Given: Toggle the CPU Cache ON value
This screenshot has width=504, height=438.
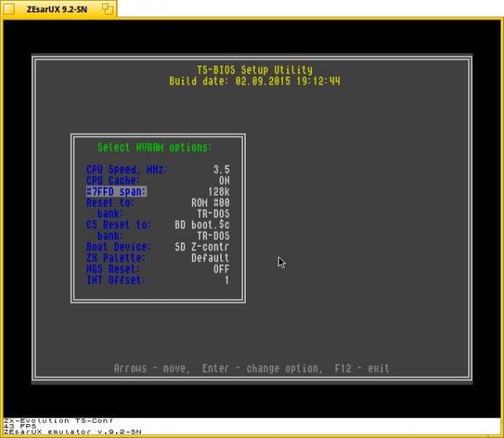Looking at the screenshot, I should 224,180.
